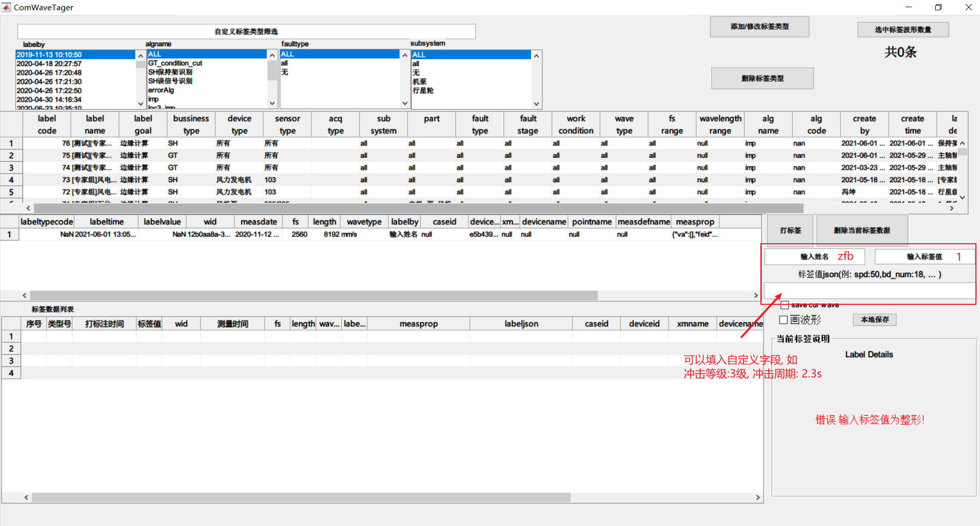This screenshot has width=980, height=526.
Task: Click the 添加/修改标签类型 button
Action: (759, 27)
